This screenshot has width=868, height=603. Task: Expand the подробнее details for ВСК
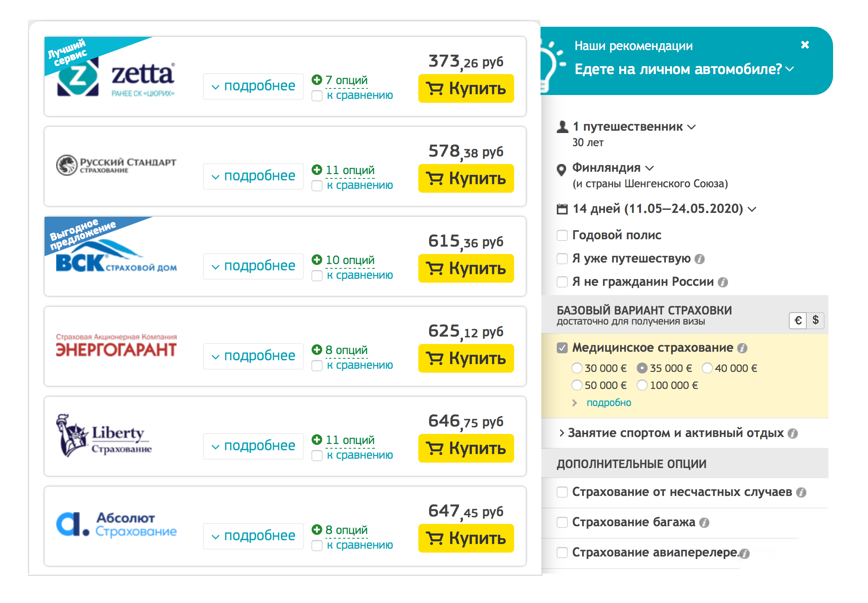[x=253, y=266]
